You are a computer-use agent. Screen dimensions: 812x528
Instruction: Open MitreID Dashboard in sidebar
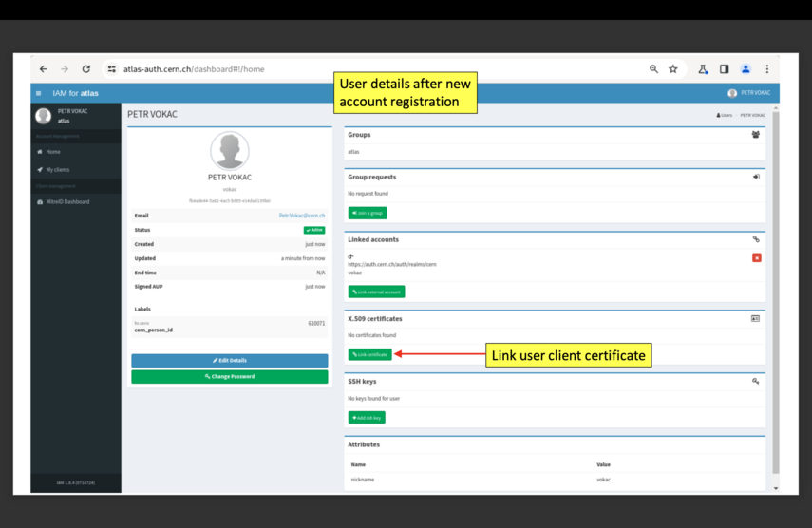coord(66,202)
